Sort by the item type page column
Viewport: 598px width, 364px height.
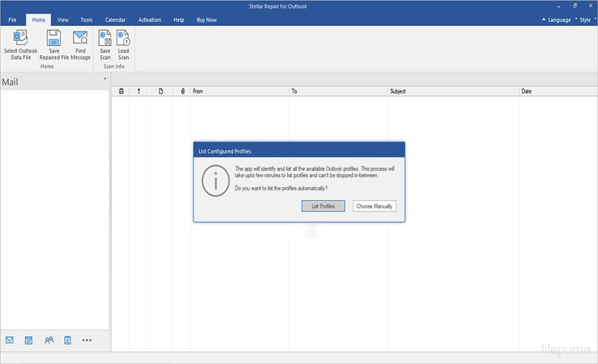161,91
